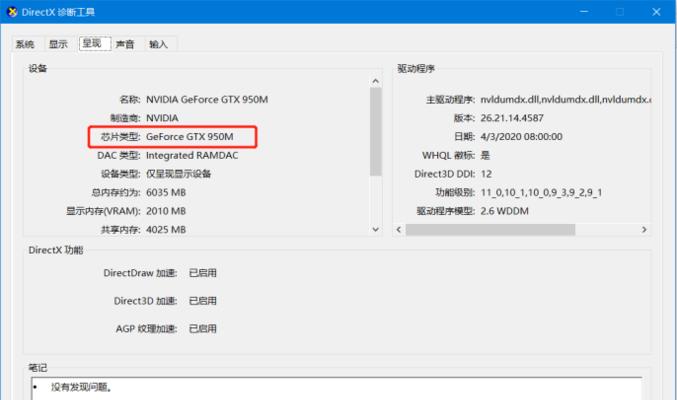Click the notes box text 没有发现问题

click(81, 387)
